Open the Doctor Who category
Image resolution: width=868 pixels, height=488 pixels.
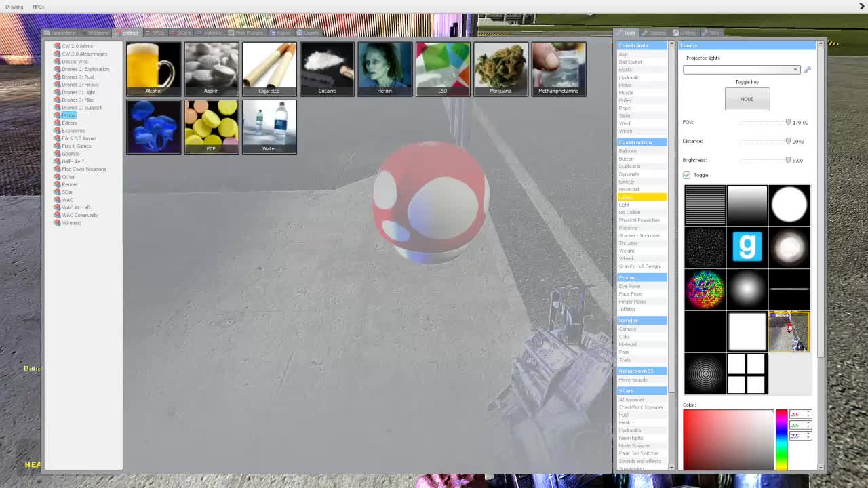click(75, 62)
